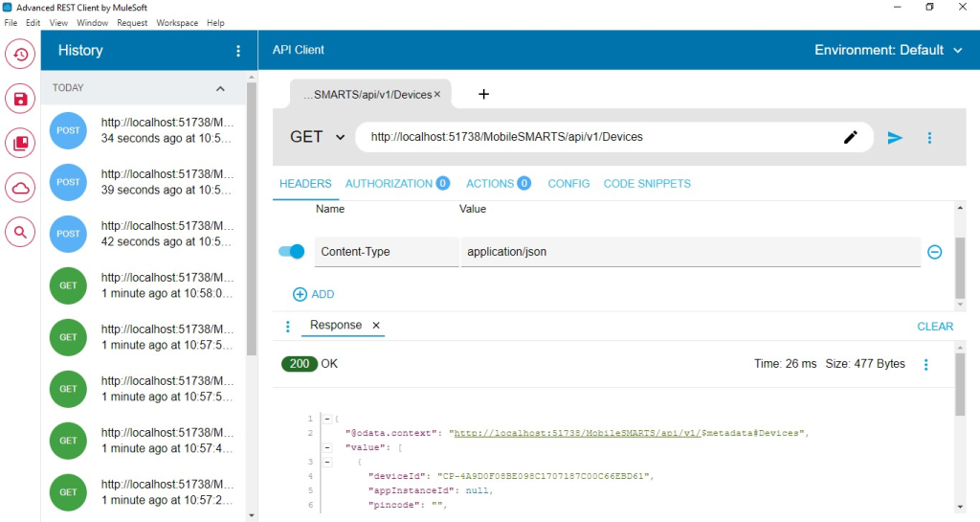Click the "API Client" title text

pyautogui.click(x=299, y=50)
